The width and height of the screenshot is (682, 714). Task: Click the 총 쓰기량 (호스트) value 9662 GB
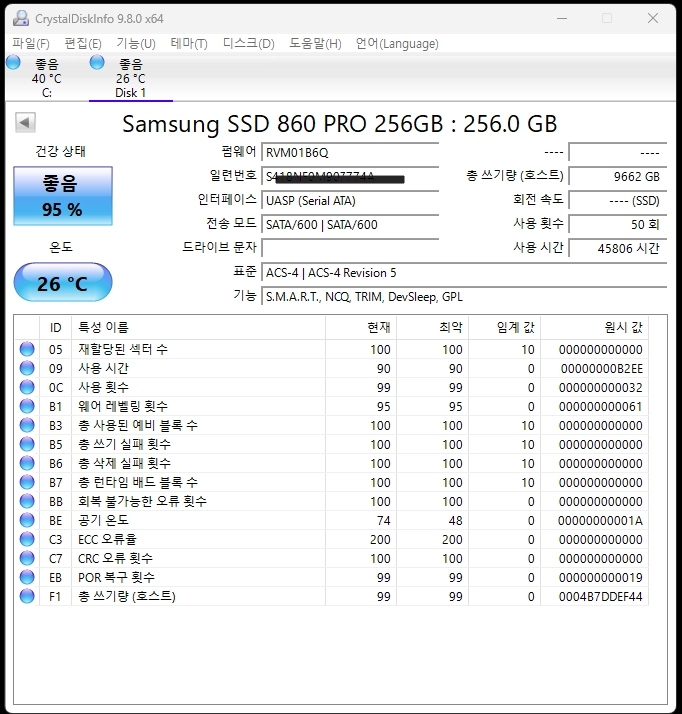coord(618,177)
